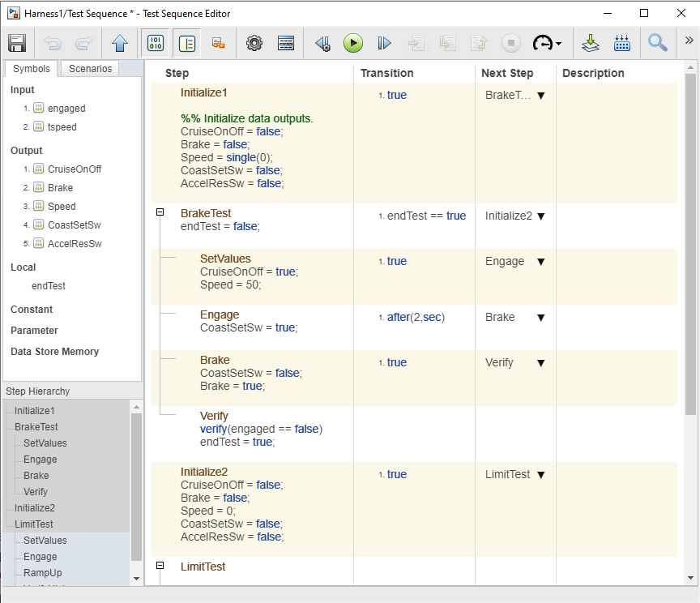This screenshot has width=700, height=603.
Task: Open Next Step dropdown for Engage step
Action: tap(540, 318)
